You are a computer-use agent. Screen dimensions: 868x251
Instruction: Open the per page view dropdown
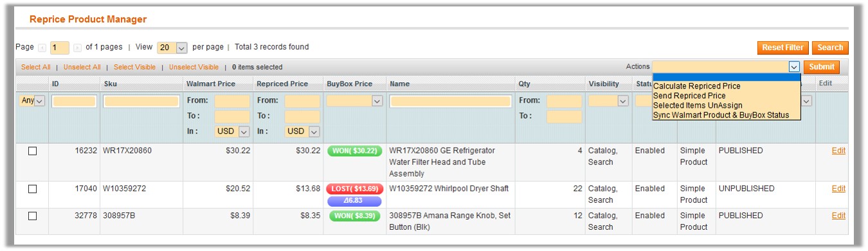click(x=172, y=48)
